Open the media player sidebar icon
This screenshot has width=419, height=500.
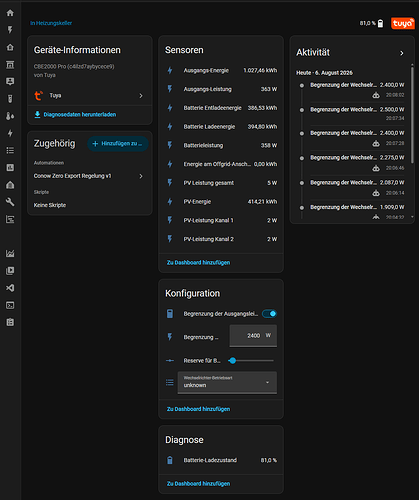(10, 270)
